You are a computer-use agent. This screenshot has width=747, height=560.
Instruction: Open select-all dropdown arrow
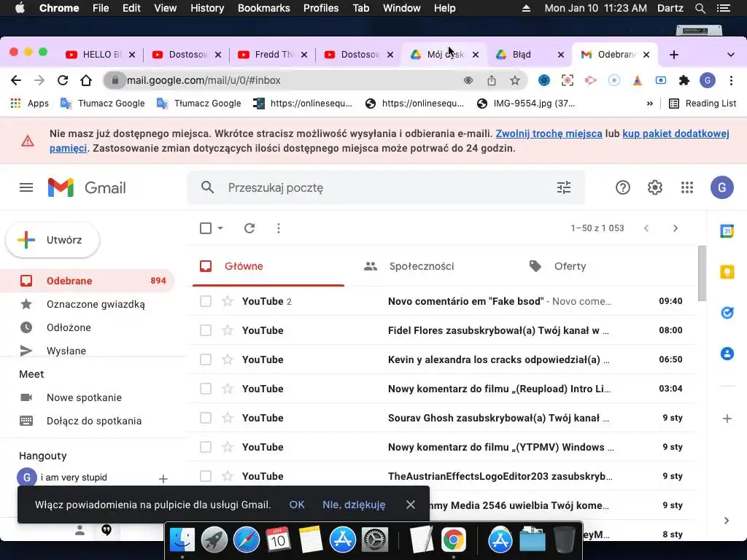220,228
